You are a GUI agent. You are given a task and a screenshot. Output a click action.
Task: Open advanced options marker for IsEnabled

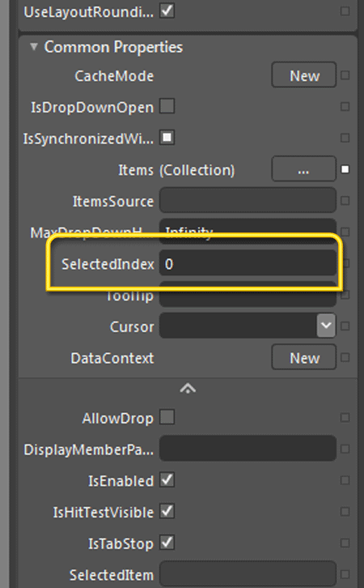(x=345, y=480)
